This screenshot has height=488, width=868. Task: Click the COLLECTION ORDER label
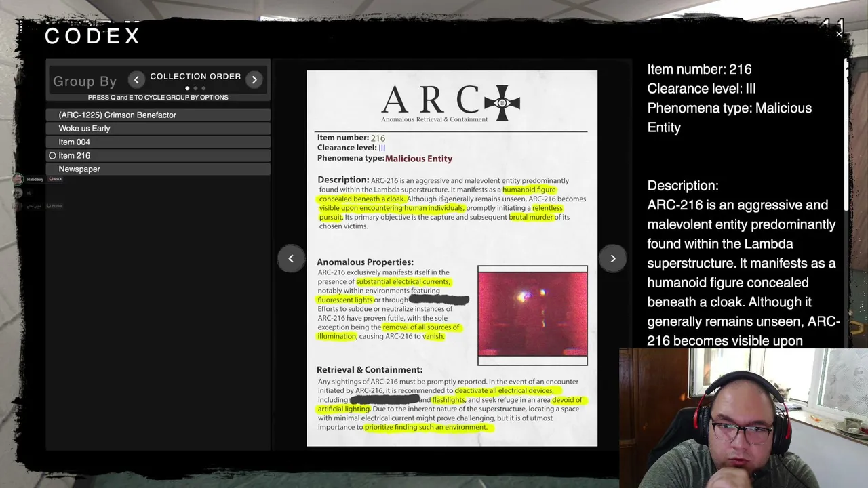195,77
